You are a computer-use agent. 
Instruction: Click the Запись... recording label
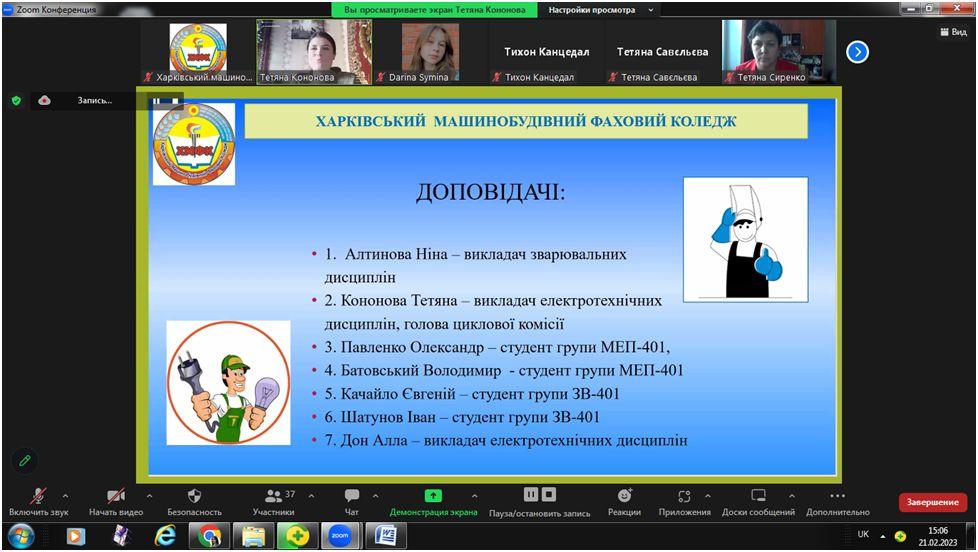click(x=94, y=100)
